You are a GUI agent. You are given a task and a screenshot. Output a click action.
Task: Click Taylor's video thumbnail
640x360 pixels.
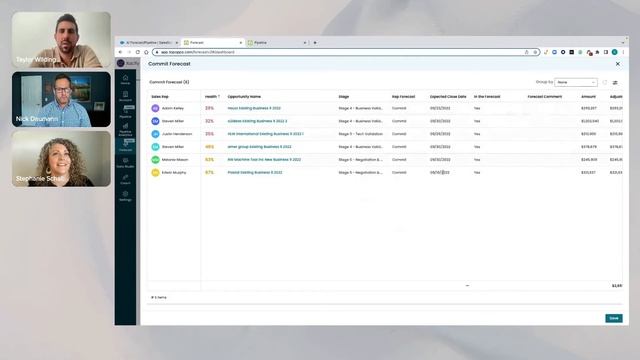(x=61, y=40)
